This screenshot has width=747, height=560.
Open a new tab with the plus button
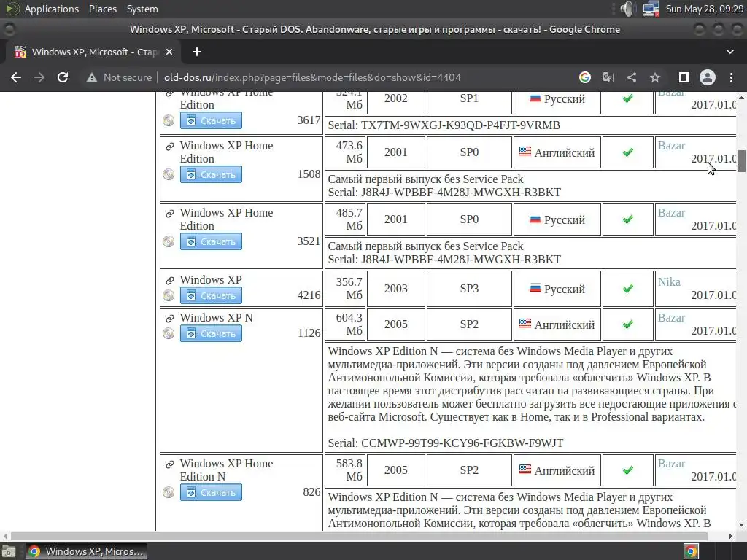[197, 52]
